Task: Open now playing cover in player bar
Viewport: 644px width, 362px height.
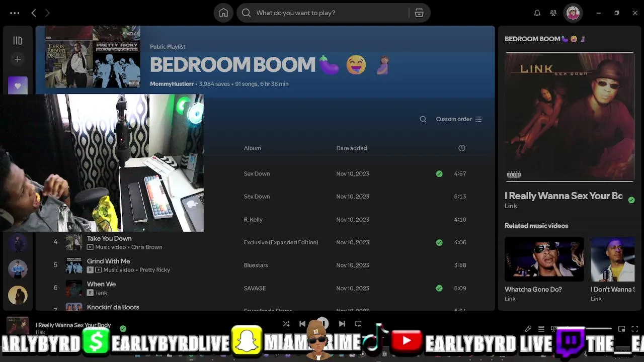Action: click(x=18, y=326)
